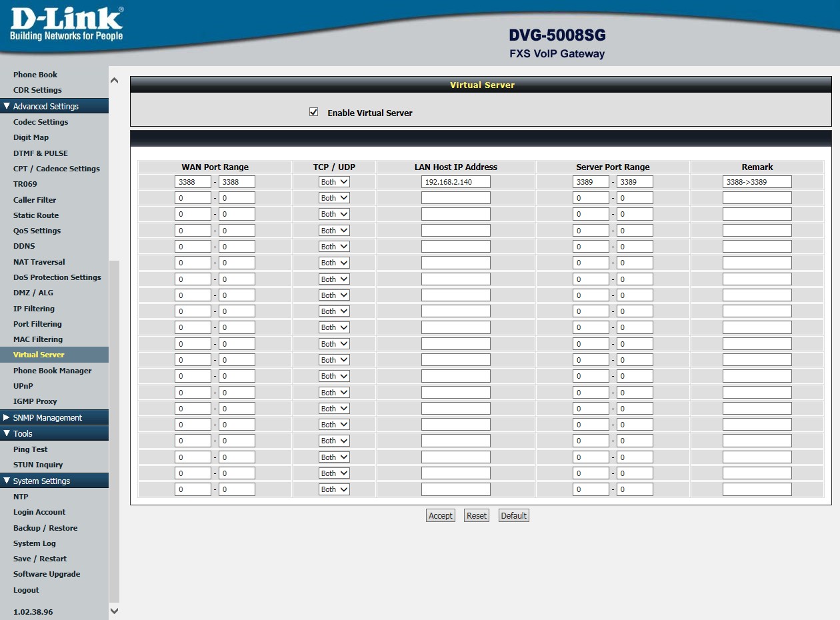Click the D-Link logo in header
The height and width of the screenshot is (620, 840).
pos(66,25)
